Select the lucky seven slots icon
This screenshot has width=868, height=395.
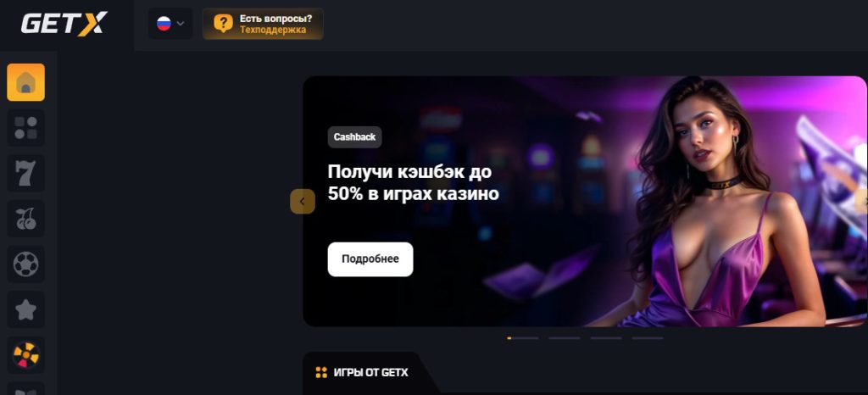[x=25, y=173]
